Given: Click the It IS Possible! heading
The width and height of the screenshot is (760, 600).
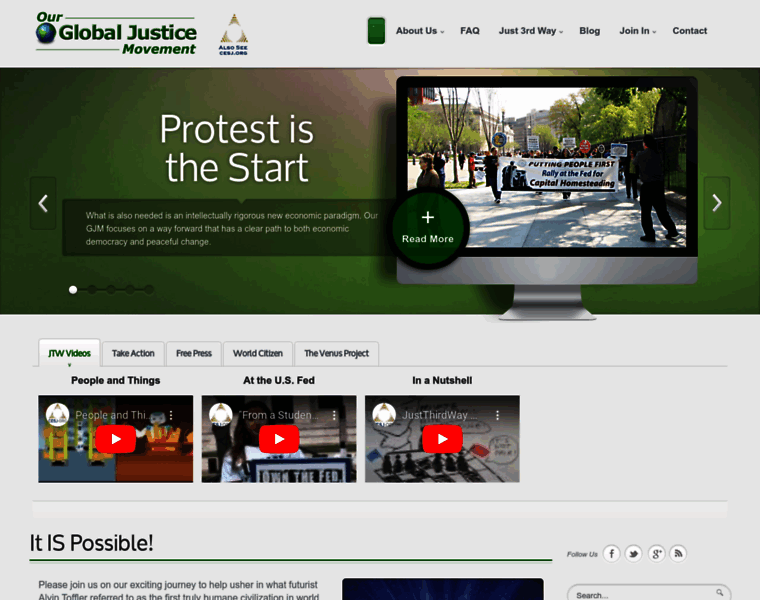Looking at the screenshot, I should point(91,543).
